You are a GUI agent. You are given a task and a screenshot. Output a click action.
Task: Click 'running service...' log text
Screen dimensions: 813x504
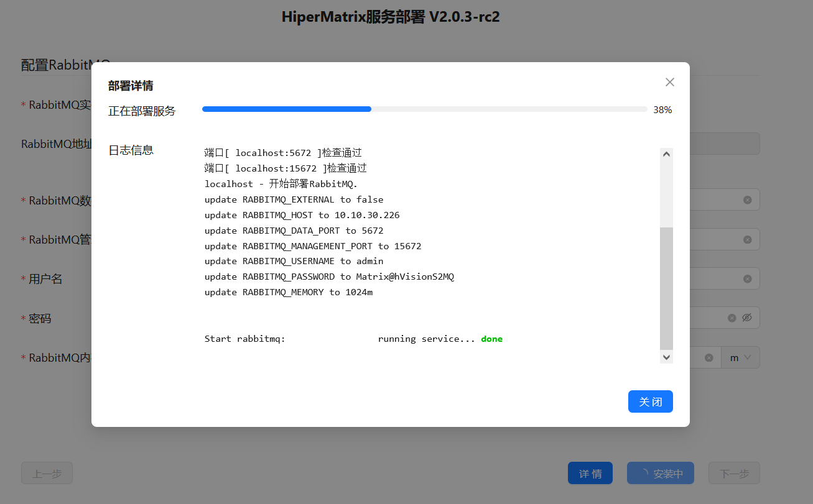pos(427,339)
